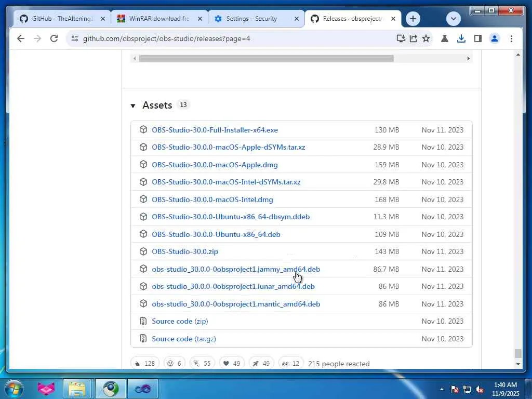Screen dimensions: 532x399
Task: Close the GitHub - TheAltening tab
Action: (x=103, y=19)
